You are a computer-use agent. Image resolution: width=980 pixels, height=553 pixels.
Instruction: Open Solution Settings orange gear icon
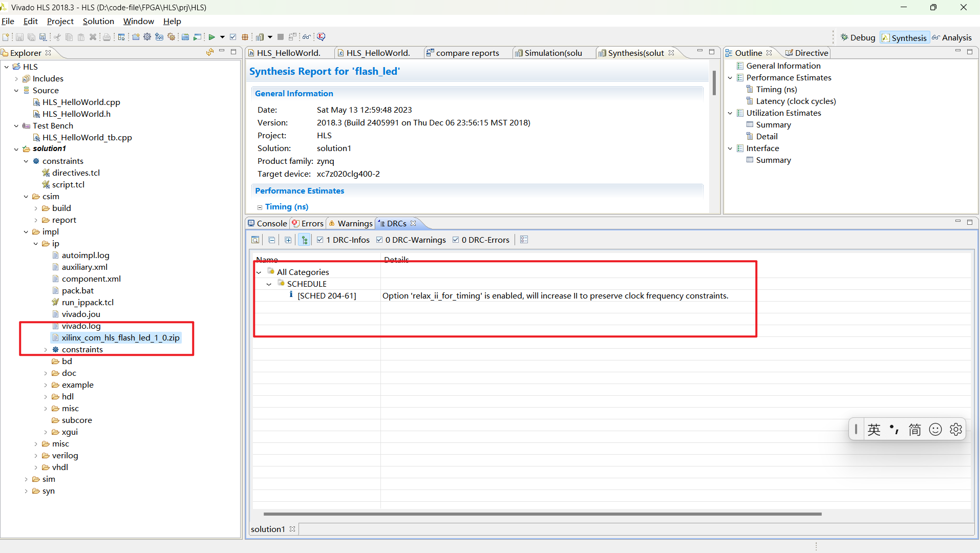[171, 37]
